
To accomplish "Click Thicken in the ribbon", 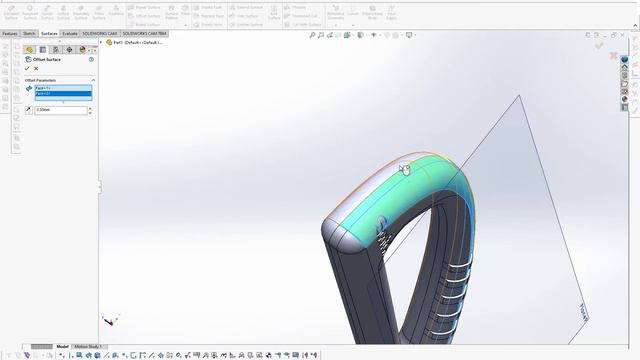I will [x=295, y=7].
